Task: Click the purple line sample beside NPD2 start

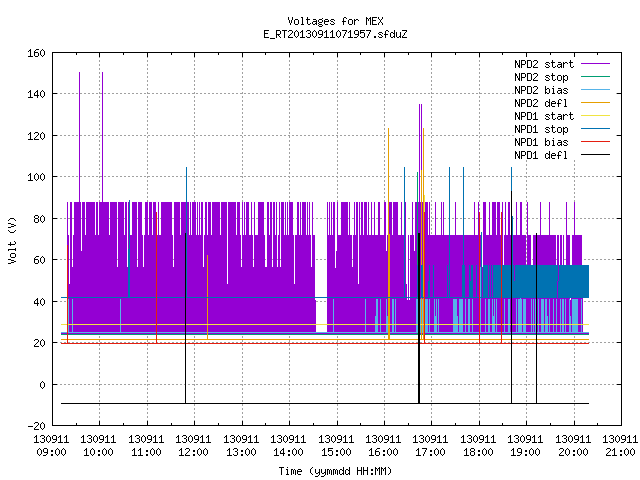Action: pos(595,64)
